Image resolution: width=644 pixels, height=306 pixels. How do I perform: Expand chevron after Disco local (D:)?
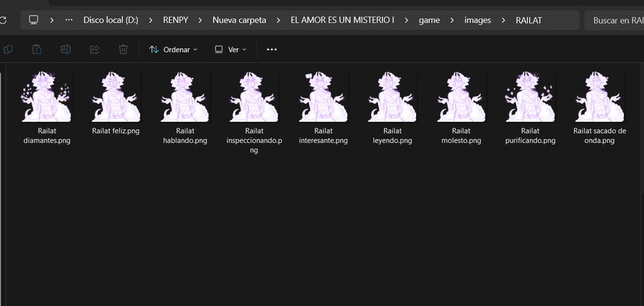click(x=151, y=20)
